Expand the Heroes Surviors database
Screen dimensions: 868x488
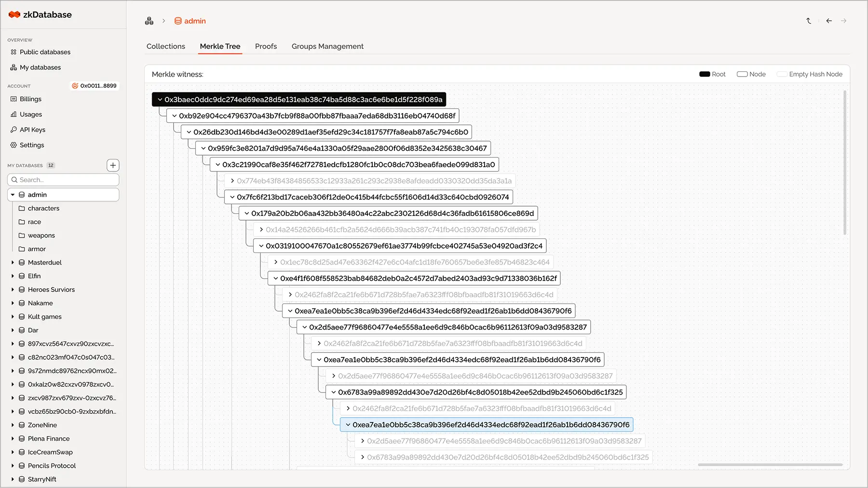[13, 290]
